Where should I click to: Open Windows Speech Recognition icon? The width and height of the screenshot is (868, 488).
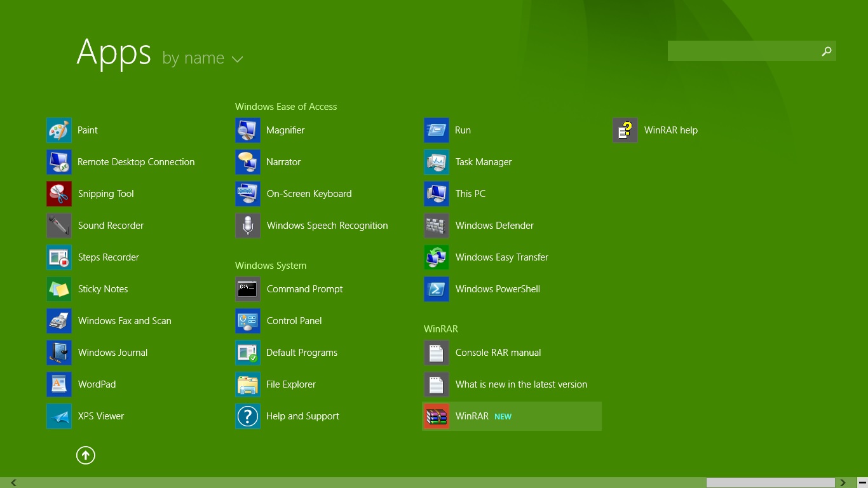tap(248, 226)
